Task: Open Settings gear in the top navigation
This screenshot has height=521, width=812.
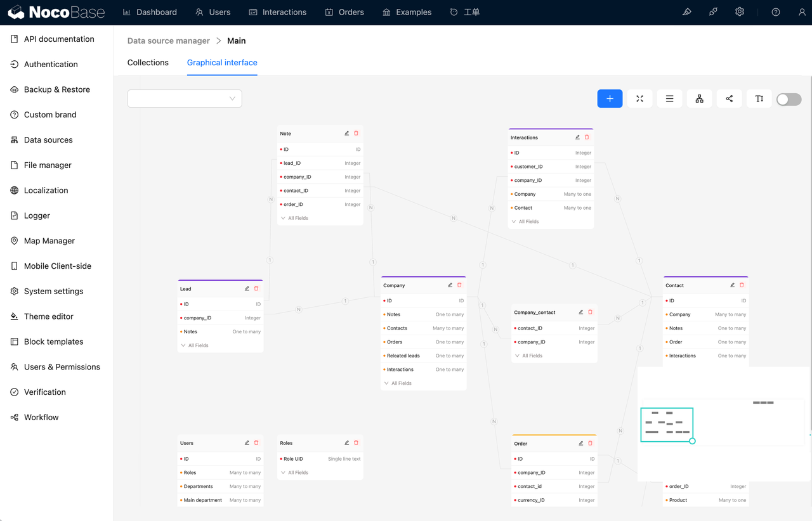Action: point(740,11)
